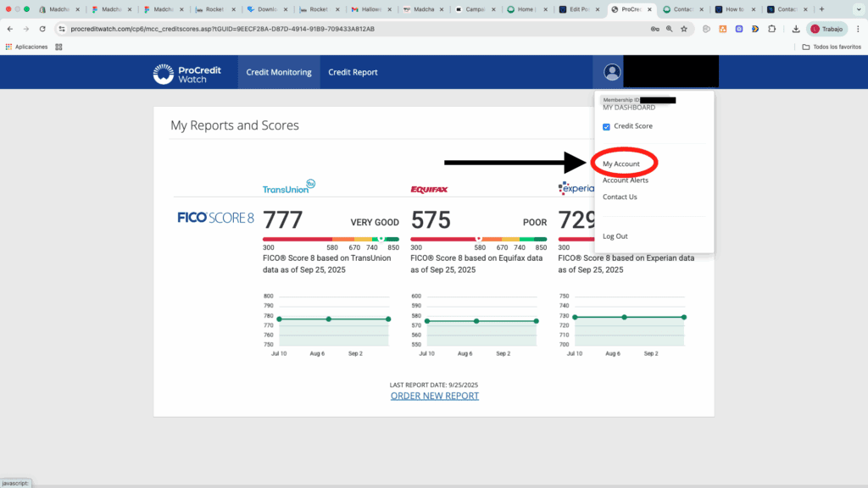
Task: Expand the Todos los favoritos folder
Action: [x=830, y=47]
